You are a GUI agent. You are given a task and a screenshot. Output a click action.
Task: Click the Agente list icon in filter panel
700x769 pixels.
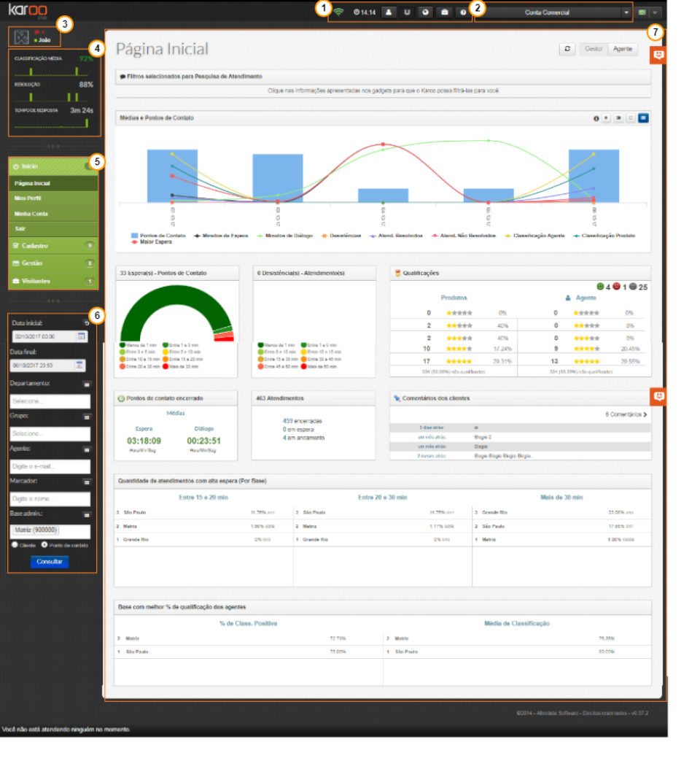click(87, 449)
